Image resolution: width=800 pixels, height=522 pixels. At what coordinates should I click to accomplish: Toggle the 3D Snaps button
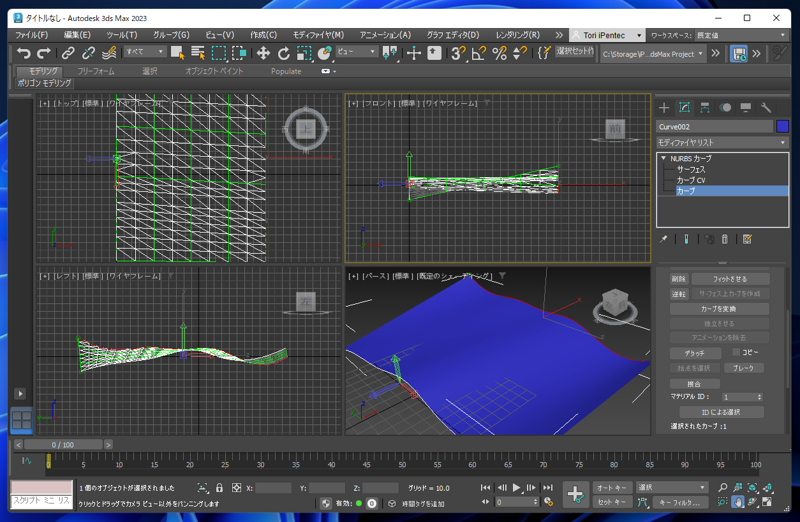[x=458, y=53]
